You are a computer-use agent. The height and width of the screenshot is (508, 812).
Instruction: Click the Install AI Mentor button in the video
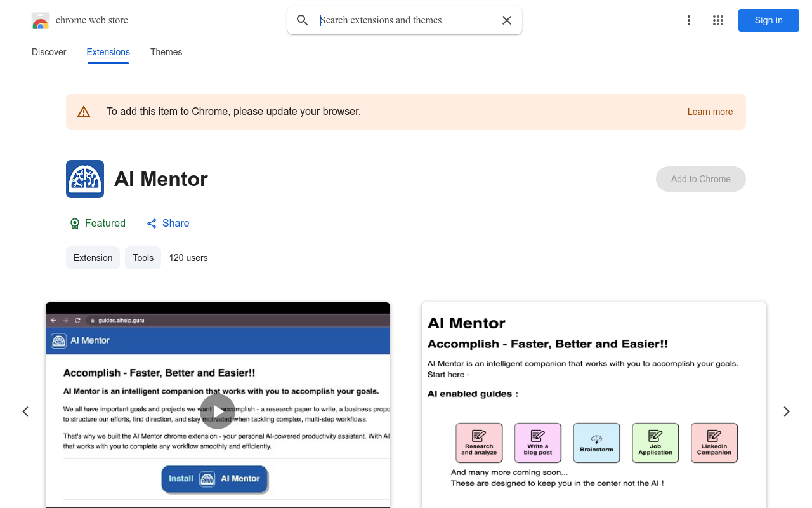click(215, 479)
